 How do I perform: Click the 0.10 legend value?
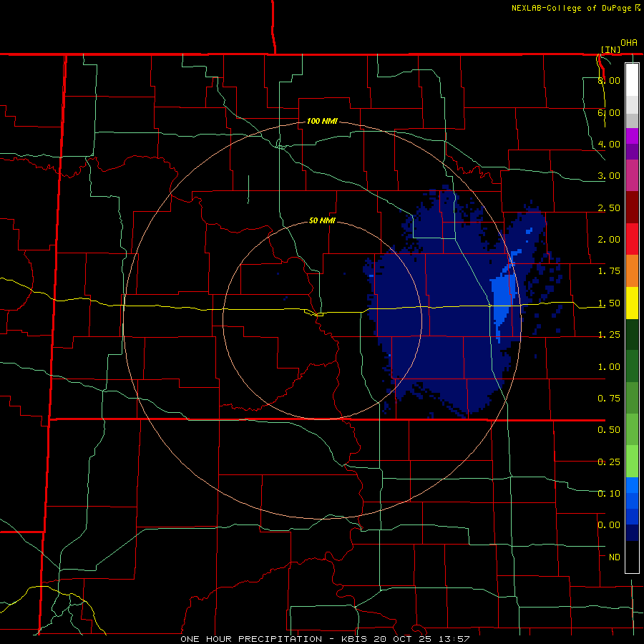coord(609,494)
